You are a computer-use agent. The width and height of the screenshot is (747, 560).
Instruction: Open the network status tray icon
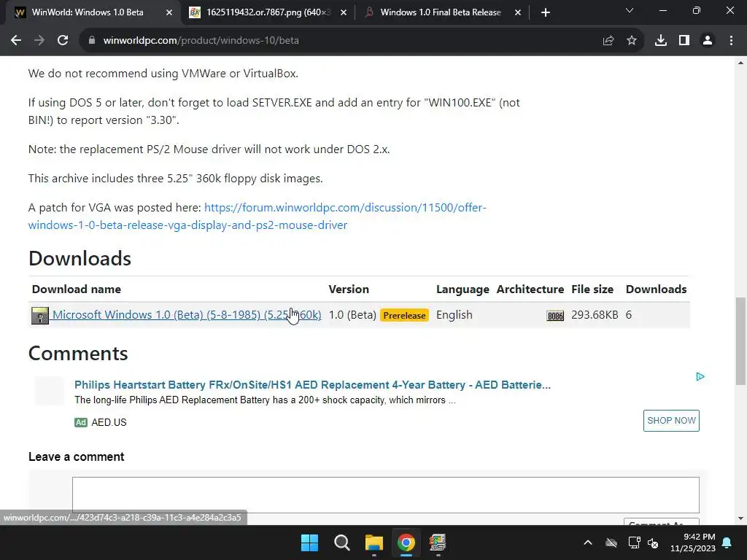coord(634,542)
